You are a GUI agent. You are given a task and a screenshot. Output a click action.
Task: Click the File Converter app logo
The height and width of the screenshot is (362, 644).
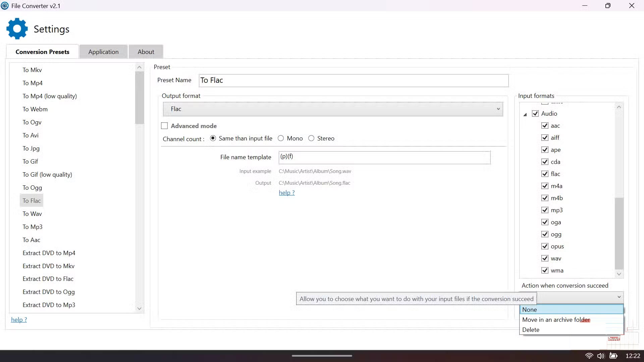point(5,6)
